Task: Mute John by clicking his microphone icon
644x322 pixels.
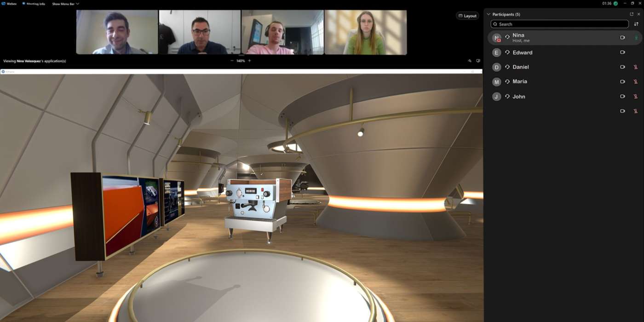Action: 637,96
